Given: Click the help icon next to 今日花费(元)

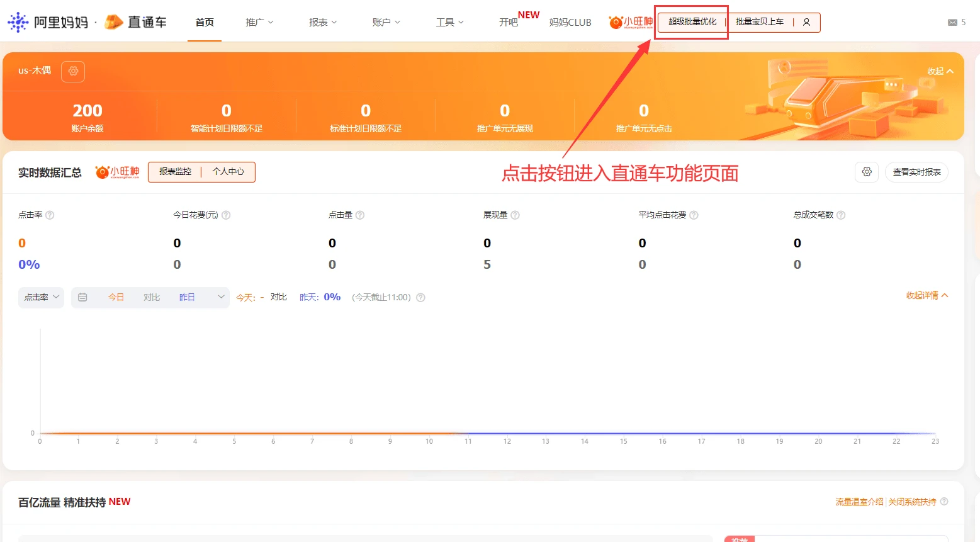Looking at the screenshot, I should (227, 215).
